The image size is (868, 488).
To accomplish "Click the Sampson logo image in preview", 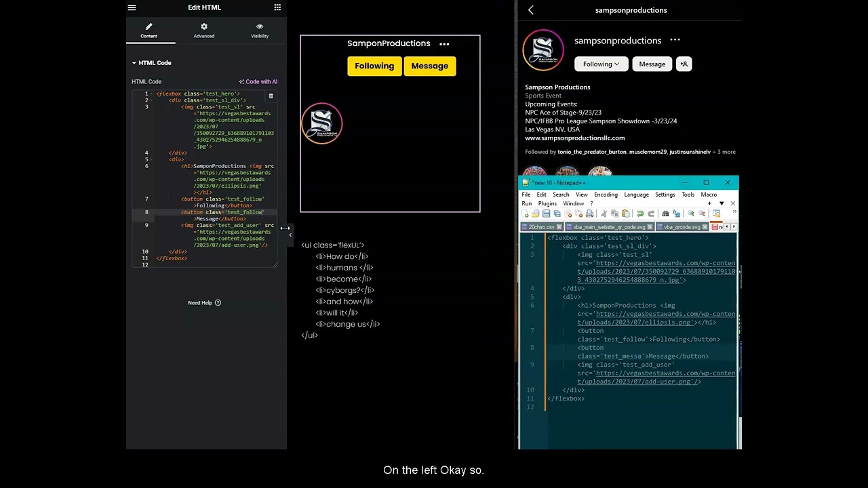I will [322, 123].
